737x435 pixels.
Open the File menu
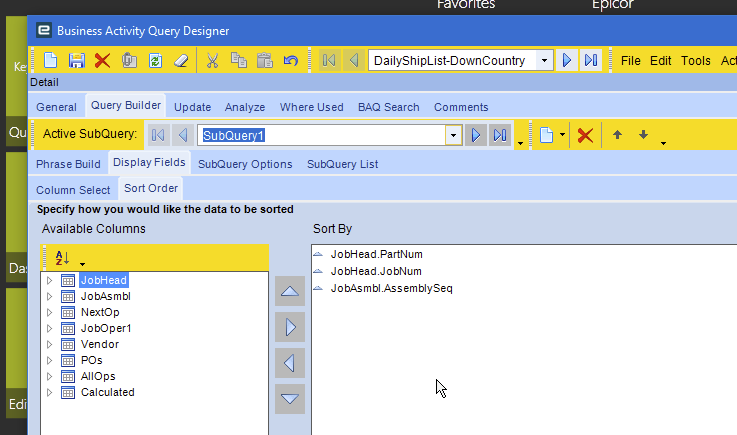tap(630, 61)
